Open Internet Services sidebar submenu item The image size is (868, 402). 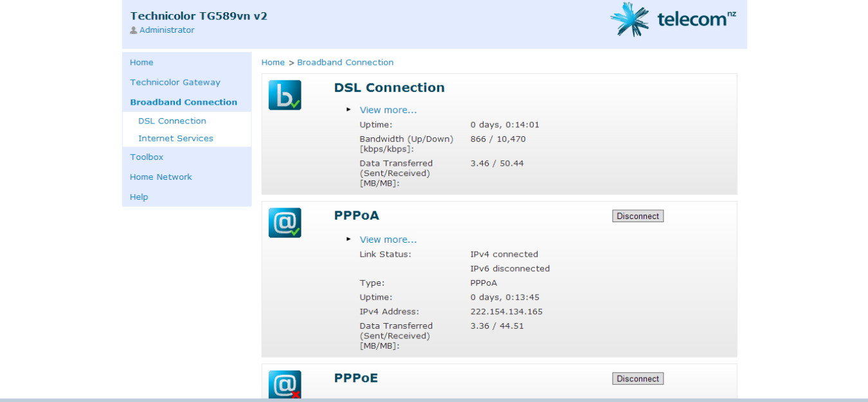click(x=176, y=138)
